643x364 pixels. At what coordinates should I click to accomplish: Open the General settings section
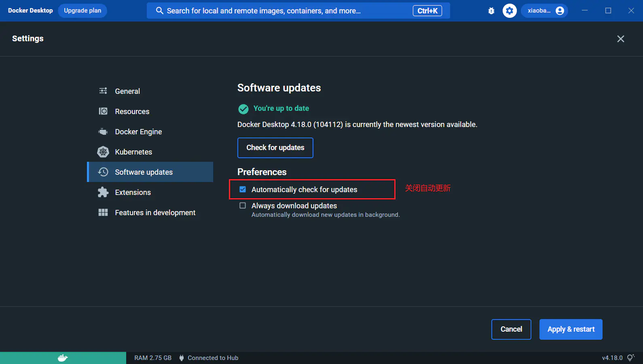(x=150, y=91)
